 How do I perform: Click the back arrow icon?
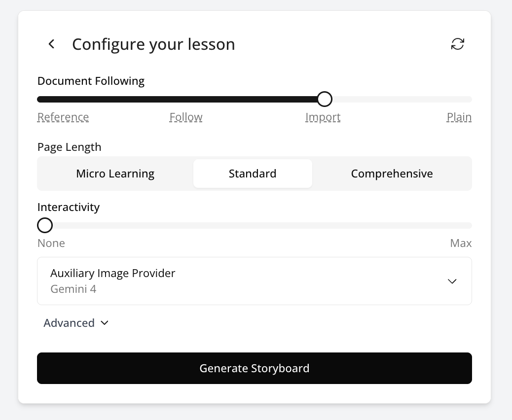51,44
